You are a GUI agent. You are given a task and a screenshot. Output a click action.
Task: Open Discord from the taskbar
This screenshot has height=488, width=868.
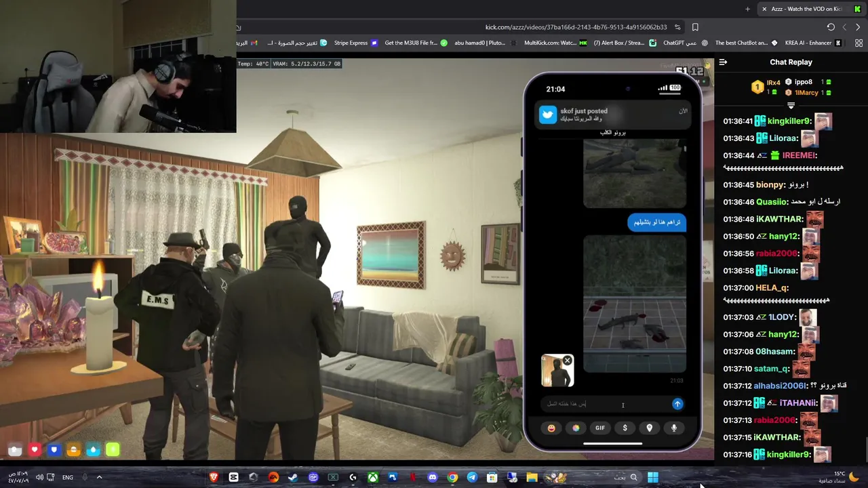432,477
